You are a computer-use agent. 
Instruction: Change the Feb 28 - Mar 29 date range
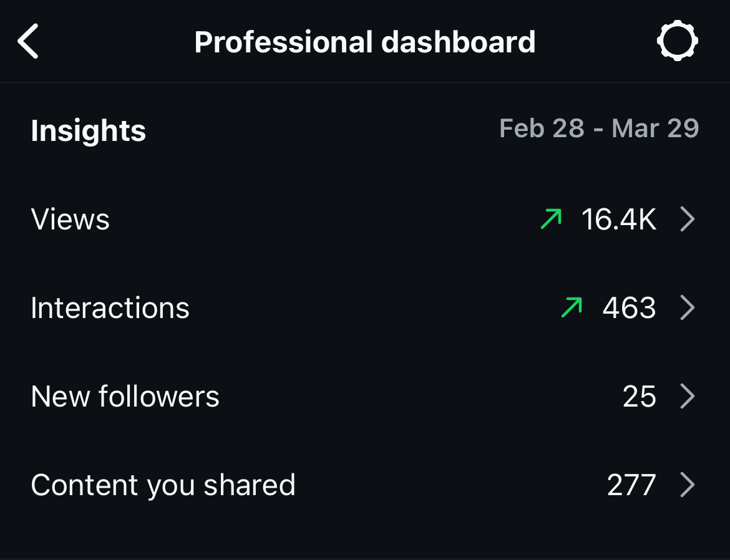click(x=599, y=128)
